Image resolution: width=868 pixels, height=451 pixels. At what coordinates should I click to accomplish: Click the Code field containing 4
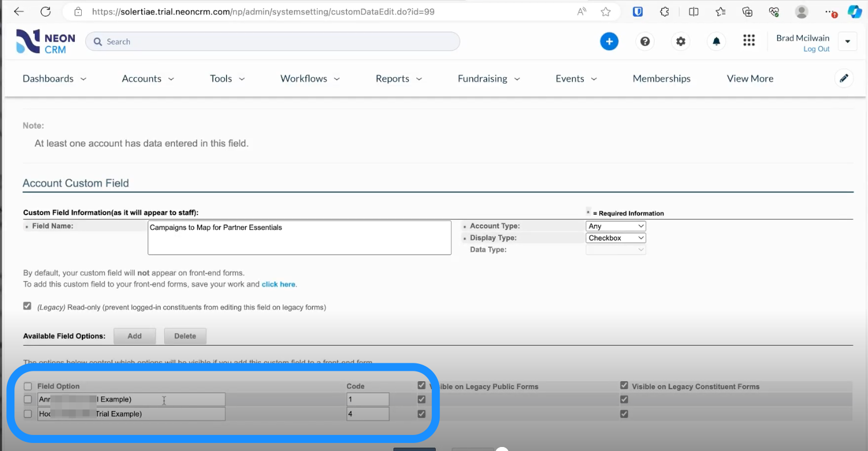368,414
